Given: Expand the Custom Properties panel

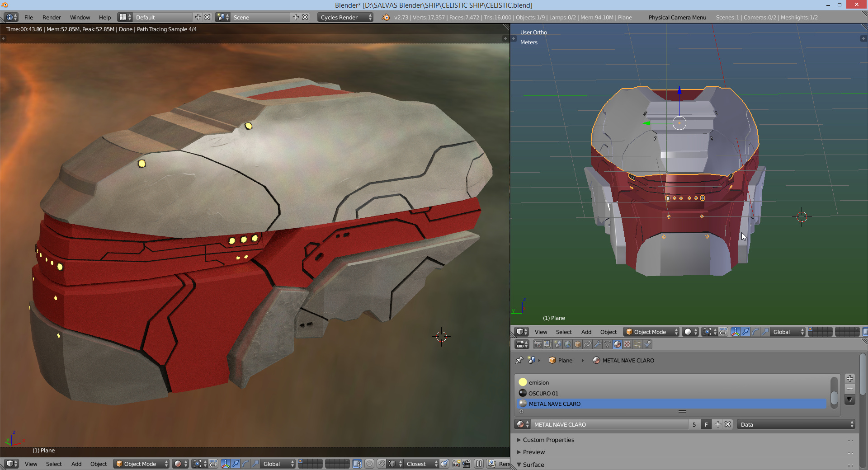Looking at the screenshot, I should pos(548,440).
